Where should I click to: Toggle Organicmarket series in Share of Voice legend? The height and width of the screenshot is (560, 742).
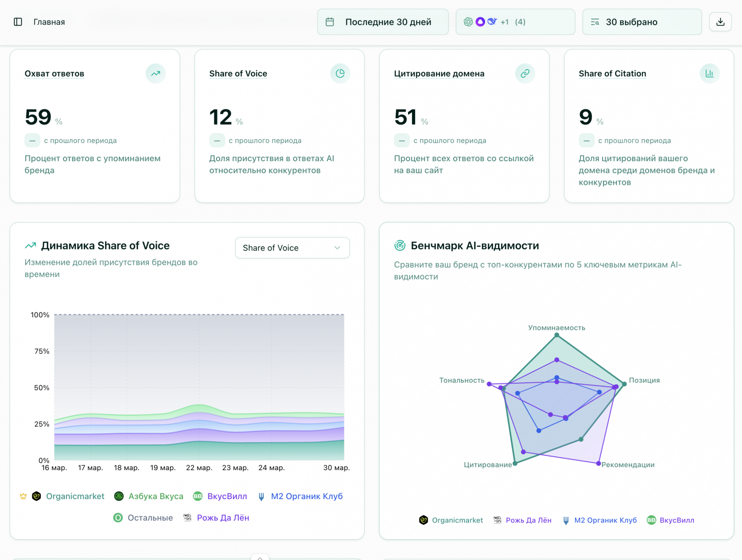(75, 496)
